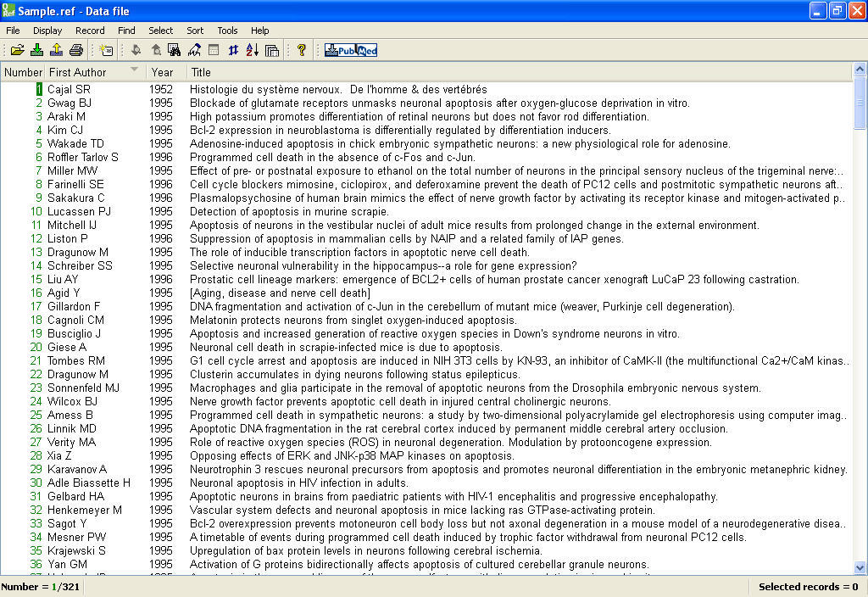Image resolution: width=868 pixels, height=597 pixels.
Task: Print the reference list
Action: coord(76,49)
